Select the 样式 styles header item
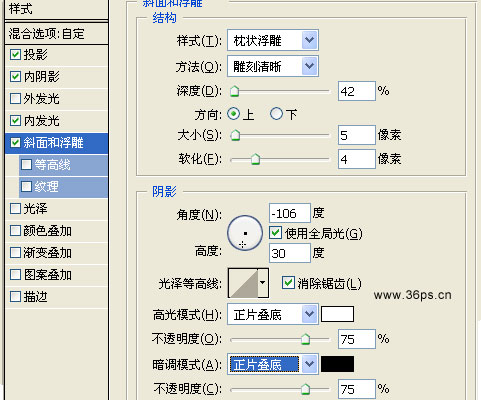 click(x=57, y=9)
